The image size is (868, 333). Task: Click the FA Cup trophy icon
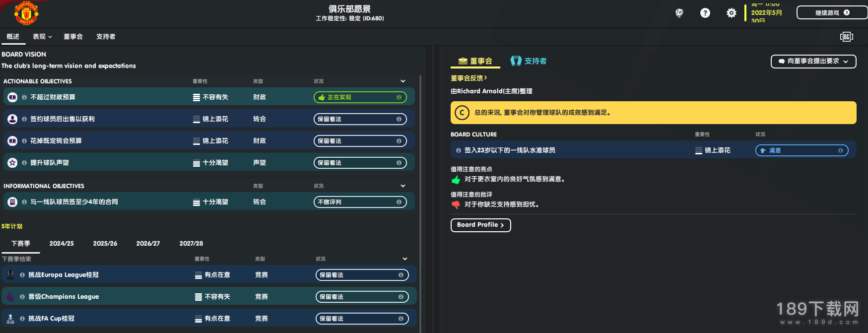(10, 319)
